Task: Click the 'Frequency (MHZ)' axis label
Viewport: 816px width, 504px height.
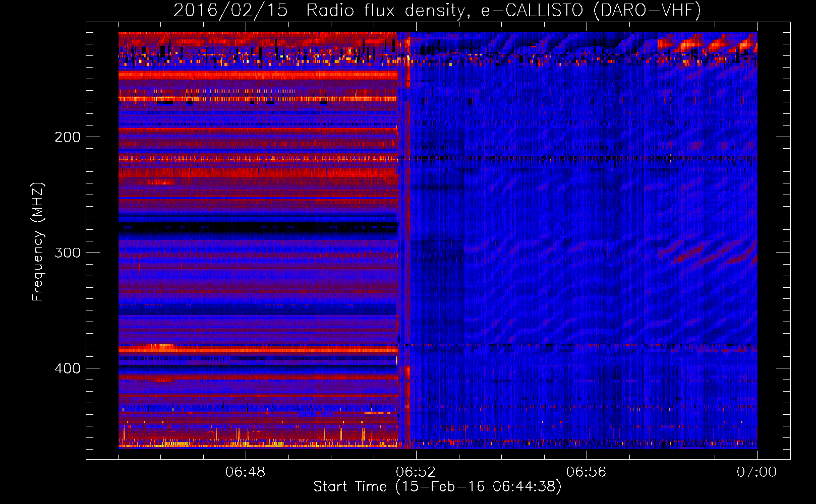Action: [x=38, y=241]
